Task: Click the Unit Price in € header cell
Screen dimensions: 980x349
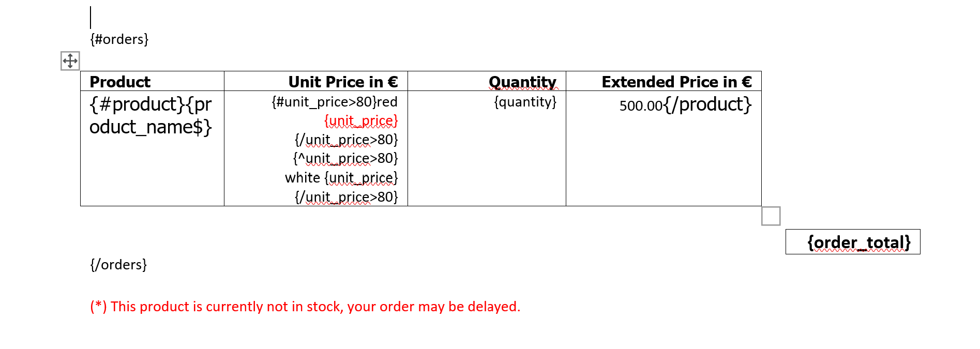Action: pos(316,81)
